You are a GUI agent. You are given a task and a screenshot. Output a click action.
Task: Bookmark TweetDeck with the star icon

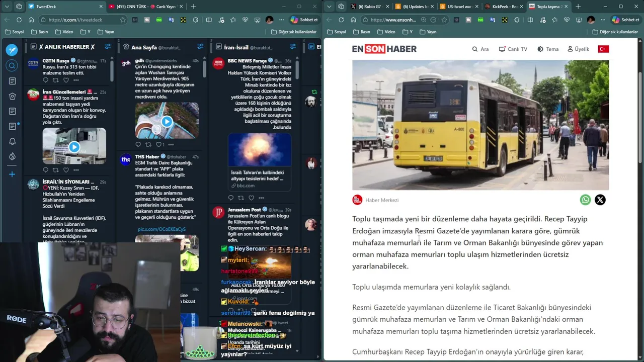(x=123, y=20)
